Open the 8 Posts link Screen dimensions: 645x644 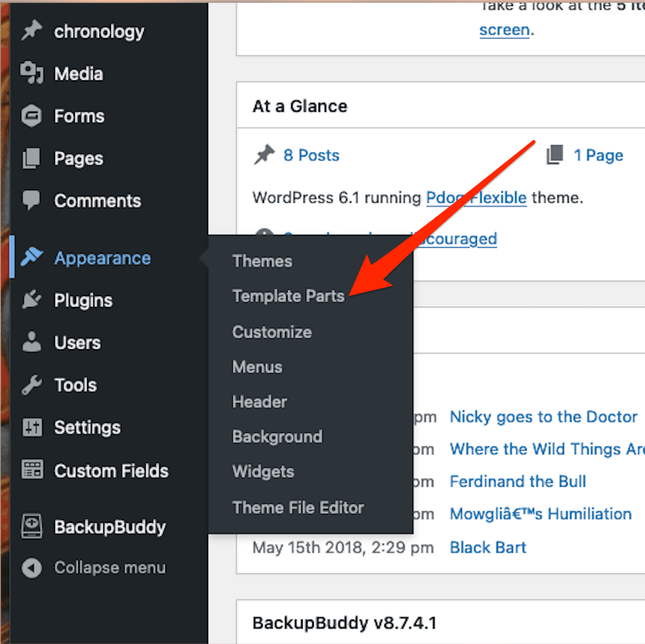point(311,155)
